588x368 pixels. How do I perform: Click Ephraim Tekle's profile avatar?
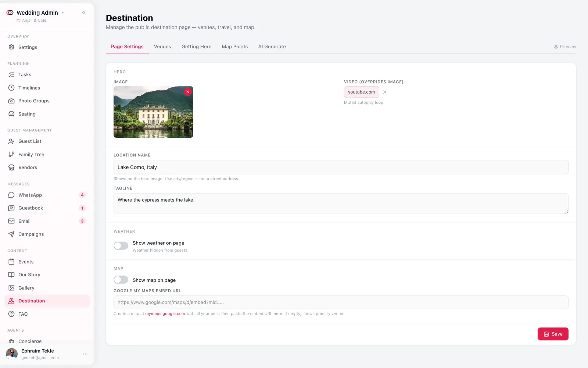[x=12, y=354]
